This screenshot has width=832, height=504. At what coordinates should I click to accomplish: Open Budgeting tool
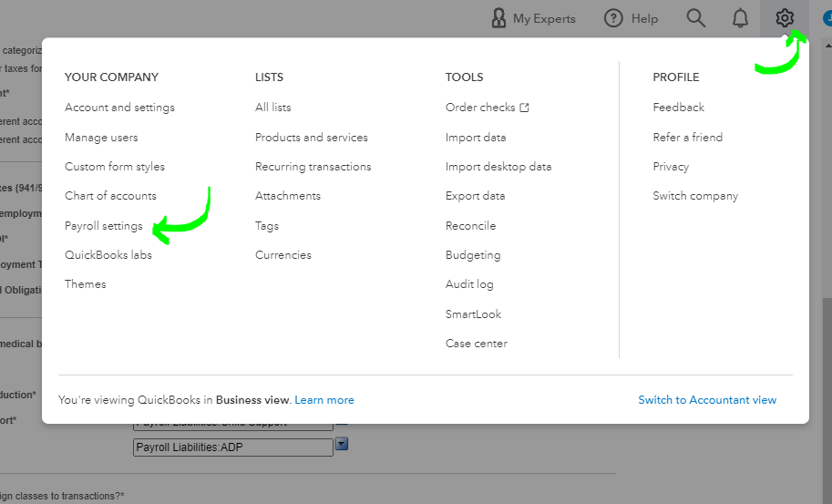[473, 255]
